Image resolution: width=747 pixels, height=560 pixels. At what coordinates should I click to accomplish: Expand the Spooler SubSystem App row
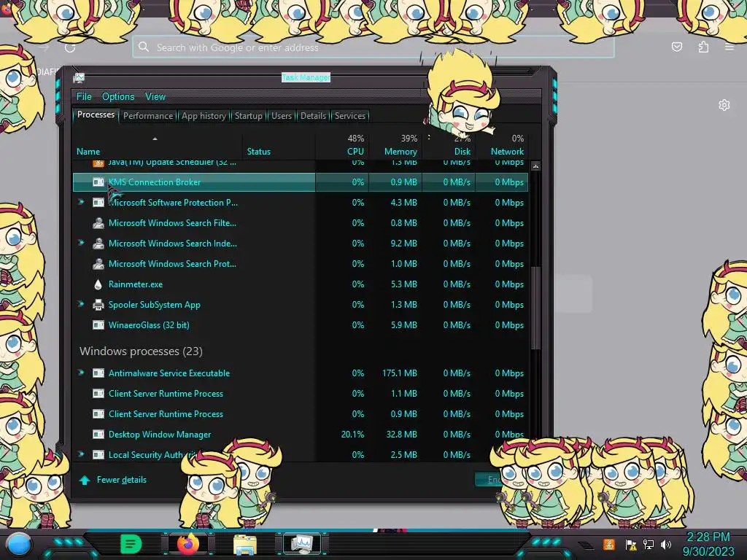coord(81,304)
